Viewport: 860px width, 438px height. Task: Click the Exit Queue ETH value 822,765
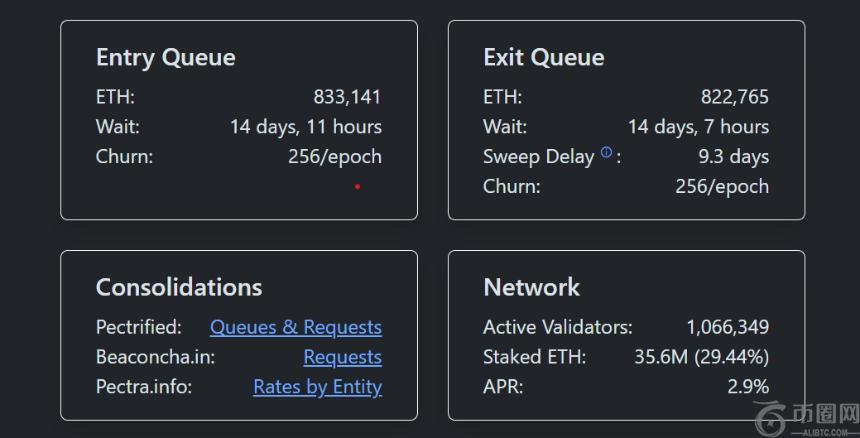(734, 97)
